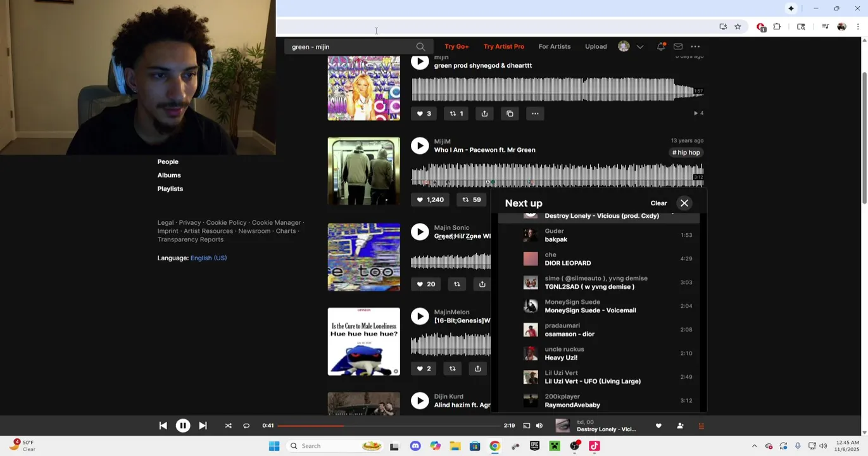This screenshot has width=868, height=456.
Task: Share the MajinMelon 16-Bit track
Action: [x=478, y=368]
